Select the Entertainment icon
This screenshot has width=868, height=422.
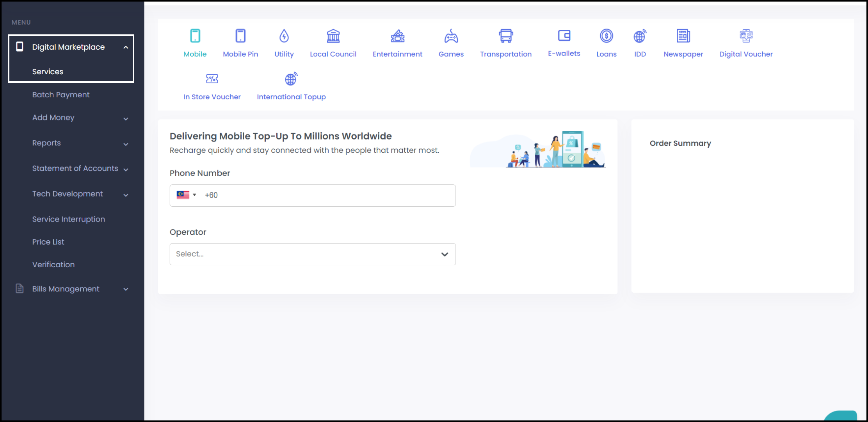point(398,36)
